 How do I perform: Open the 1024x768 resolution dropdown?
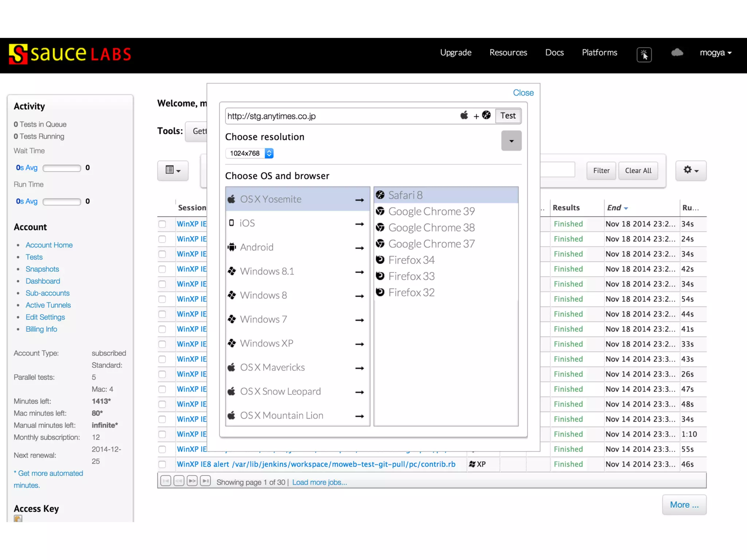coord(249,153)
